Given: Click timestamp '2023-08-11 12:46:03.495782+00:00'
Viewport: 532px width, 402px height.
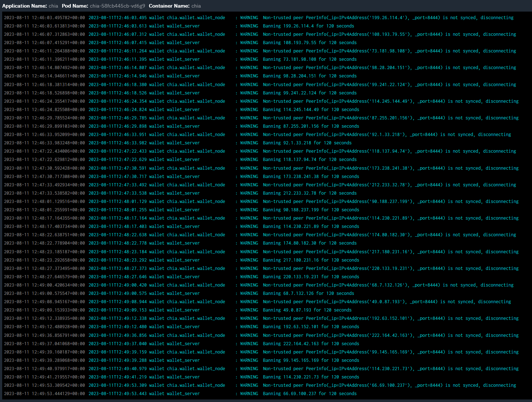Looking at the screenshot, I should pyautogui.click(x=44, y=18).
